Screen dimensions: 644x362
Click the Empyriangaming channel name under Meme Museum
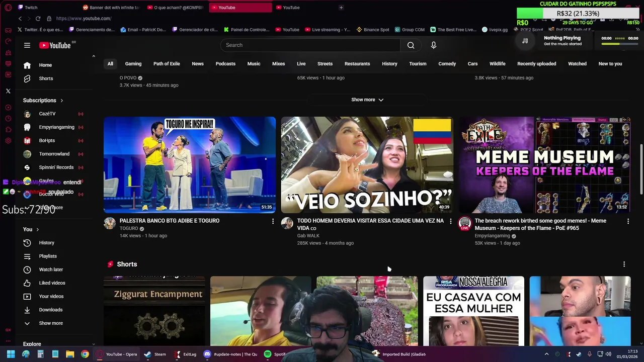492,236
